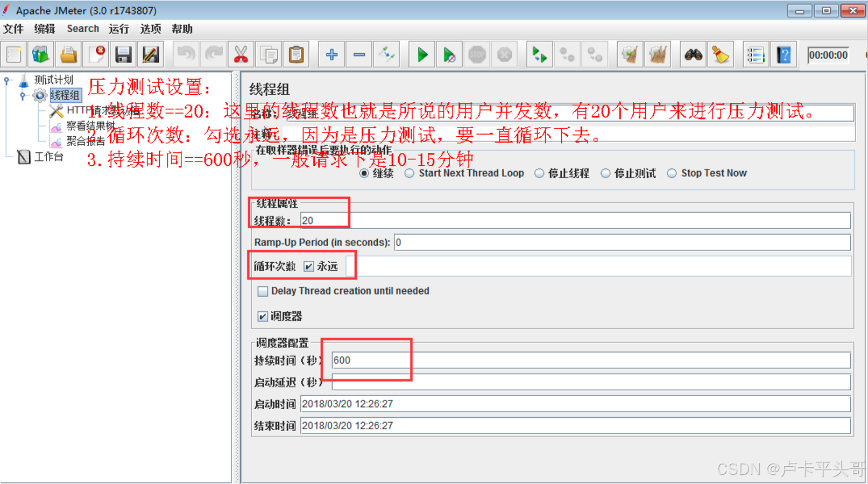
Task: Select the 测试计划 root node
Action: click(x=53, y=80)
